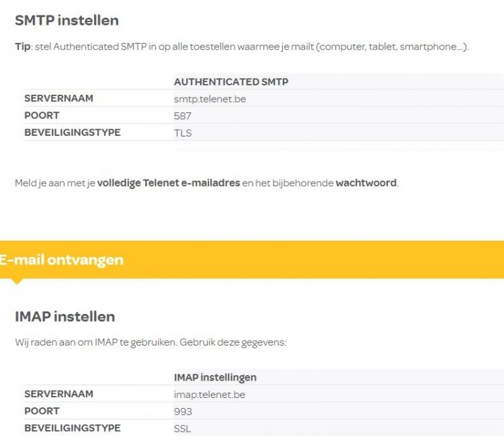Select the "AUTHENTICATED SMTP" table header
This screenshot has width=504, height=439.
pyautogui.click(x=230, y=82)
